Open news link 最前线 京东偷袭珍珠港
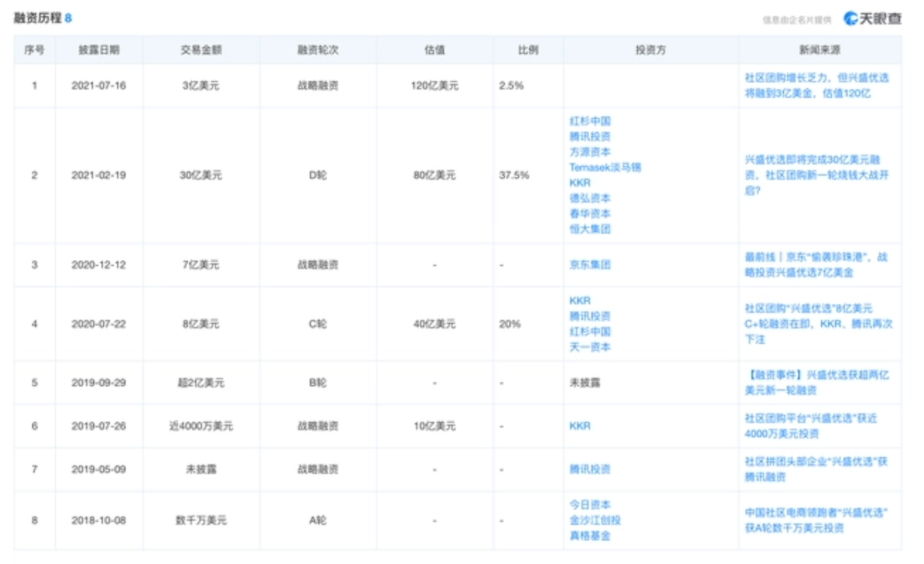Image resolution: width=924 pixels, height=564 pixels. pyautogui.click(x=816, y=265)
